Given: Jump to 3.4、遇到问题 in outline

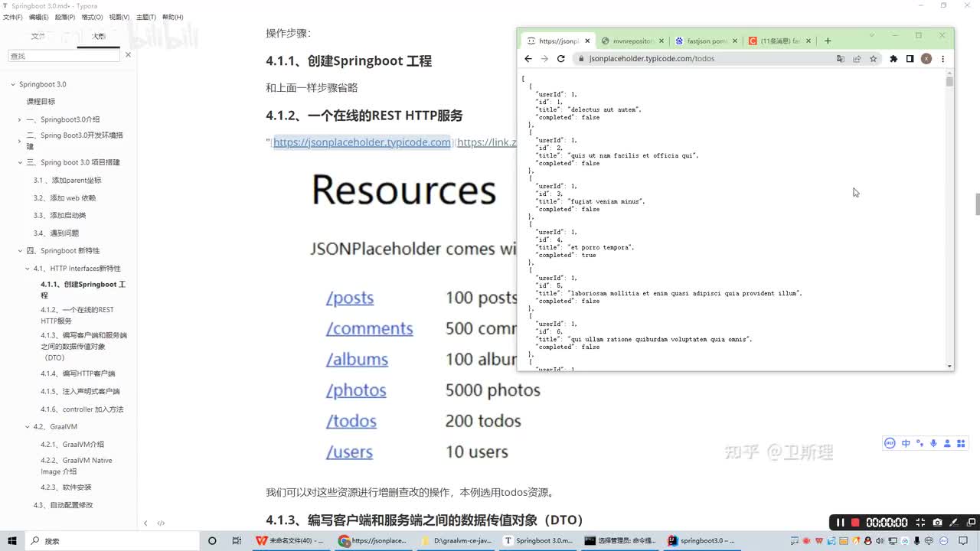Looking at the screenshot, I should coord(56,233).
